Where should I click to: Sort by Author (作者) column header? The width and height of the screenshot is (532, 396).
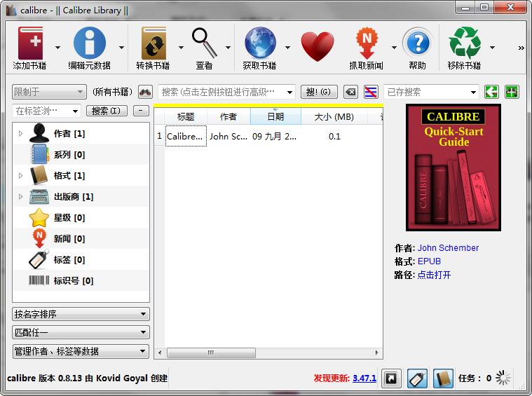[x=229, y=117]
